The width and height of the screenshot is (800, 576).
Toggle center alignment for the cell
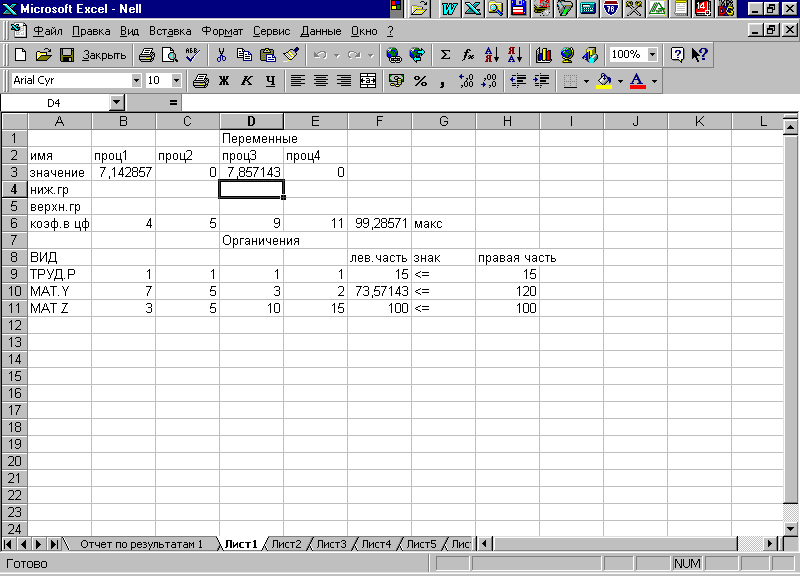321,81
